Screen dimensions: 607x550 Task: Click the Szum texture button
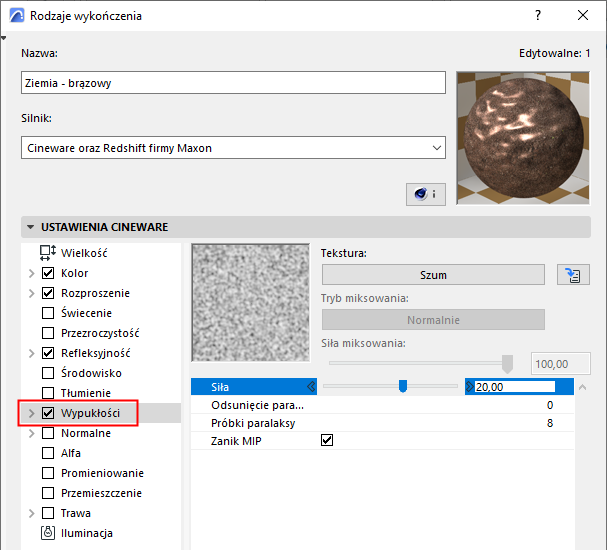(x=433, y=275)
